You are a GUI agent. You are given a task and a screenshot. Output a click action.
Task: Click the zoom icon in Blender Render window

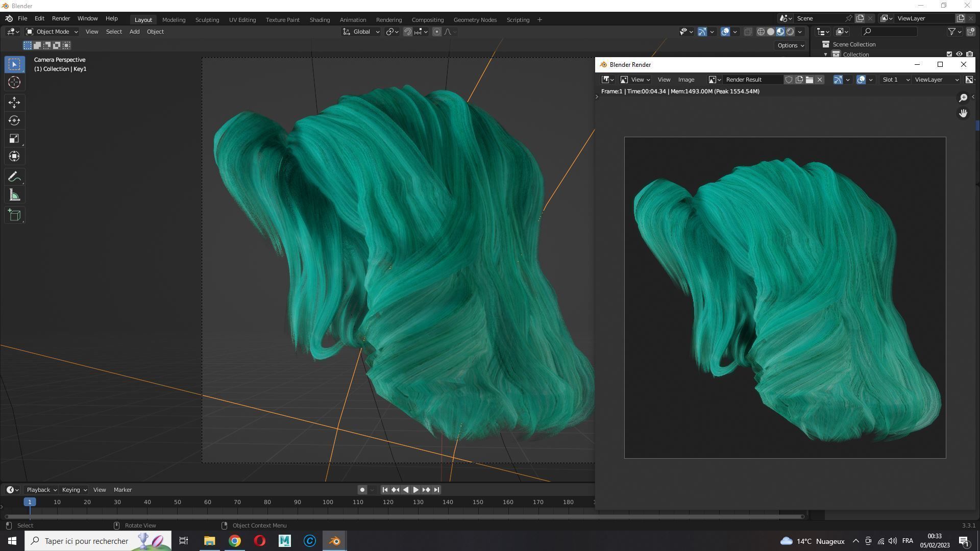(x=963, y=97)
